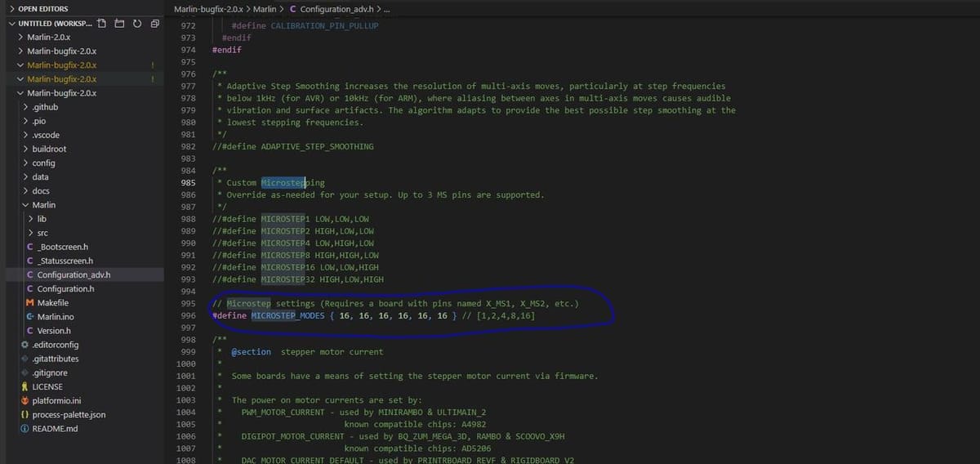This screenshot has height=464, width=980.
Task: Click the '@section stepper motor current' text
Action: tap(307, 351)
